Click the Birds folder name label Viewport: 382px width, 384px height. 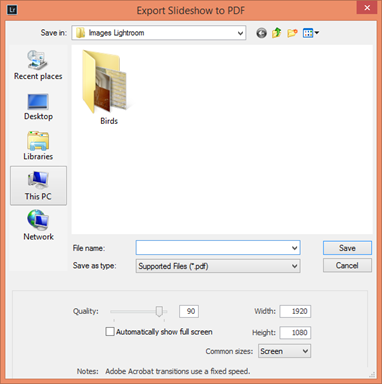pos(109,121)
